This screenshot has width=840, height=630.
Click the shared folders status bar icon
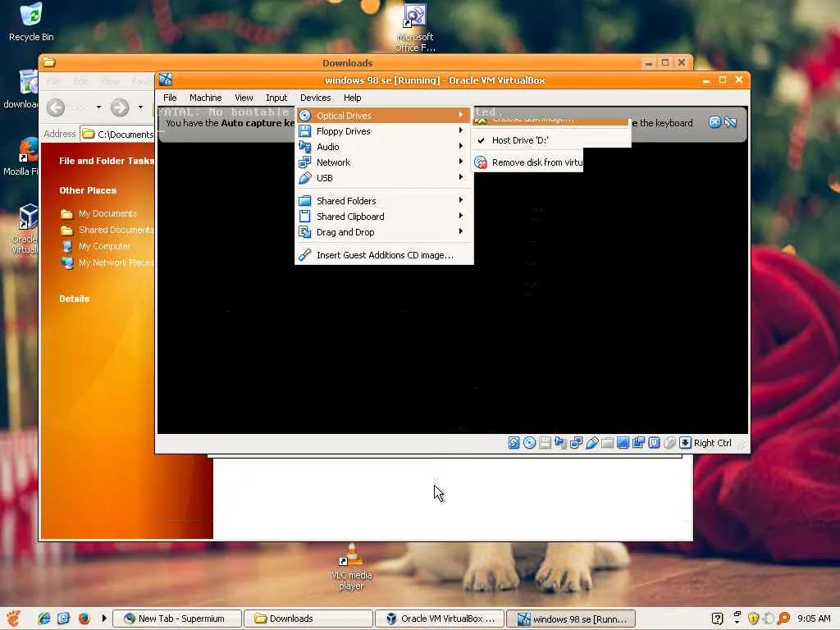[607, 442]
